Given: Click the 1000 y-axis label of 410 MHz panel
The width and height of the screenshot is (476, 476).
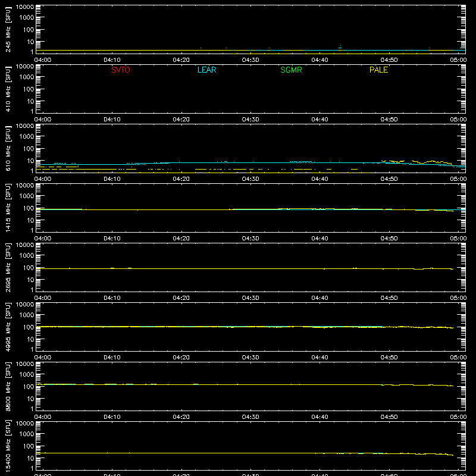Looking at the screenshot, I should pos(27,77).
